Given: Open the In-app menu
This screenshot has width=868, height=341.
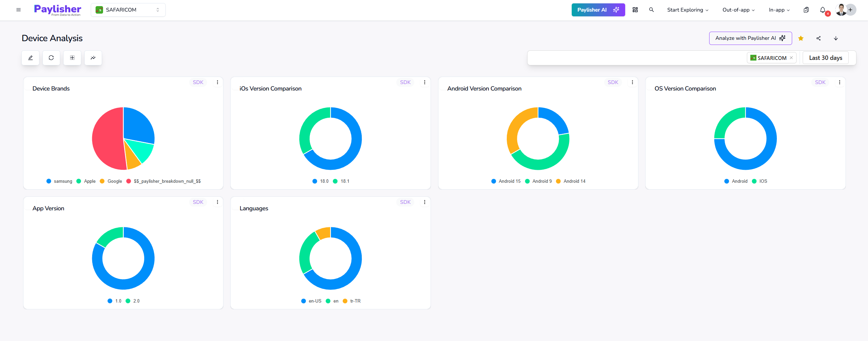Looking at the screenshot, I should point(779,10).
